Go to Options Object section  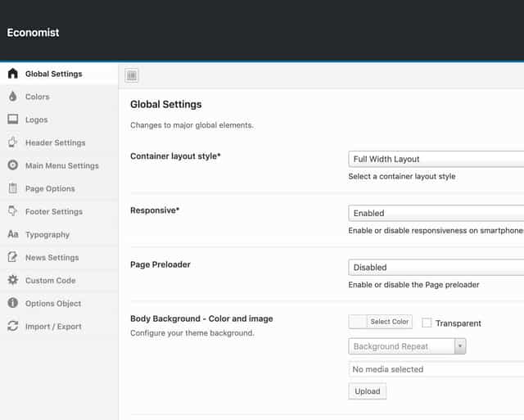tap(59, 303)
